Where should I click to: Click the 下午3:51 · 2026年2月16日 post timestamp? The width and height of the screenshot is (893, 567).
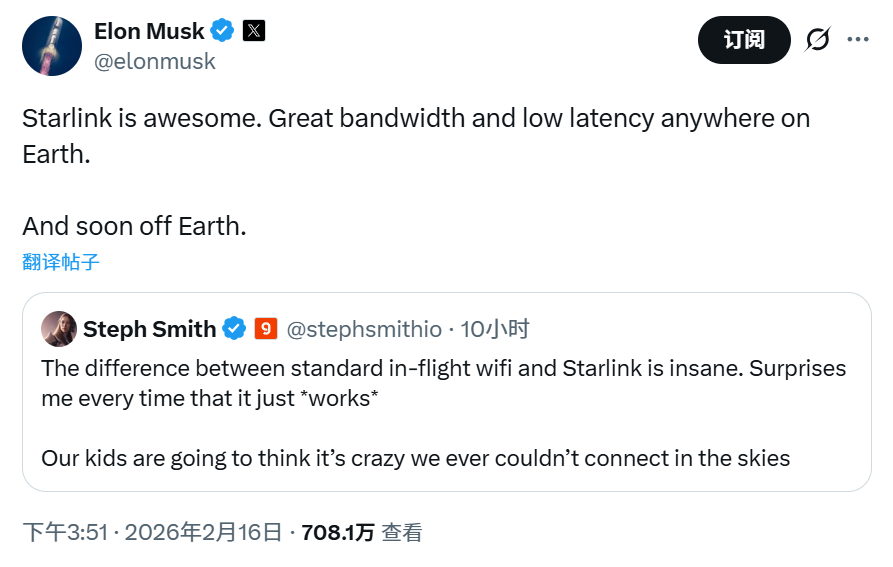click(x=153, y=533)
